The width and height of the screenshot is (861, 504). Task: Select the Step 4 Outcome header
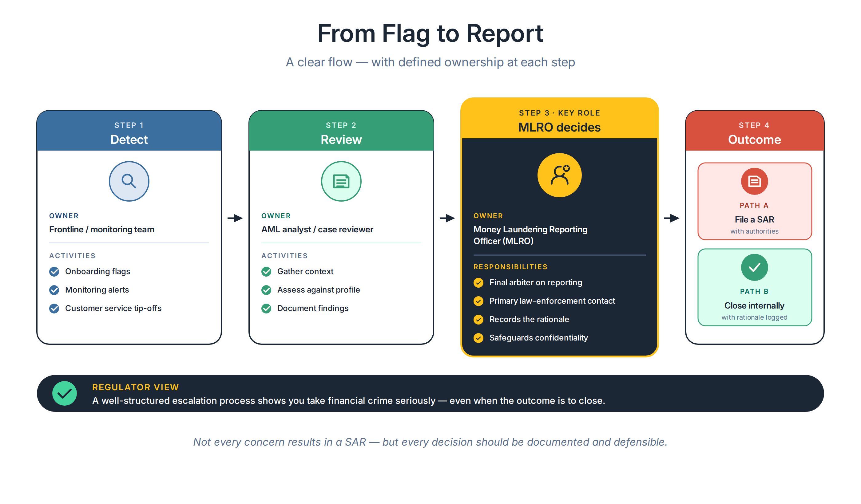(754, 130)
